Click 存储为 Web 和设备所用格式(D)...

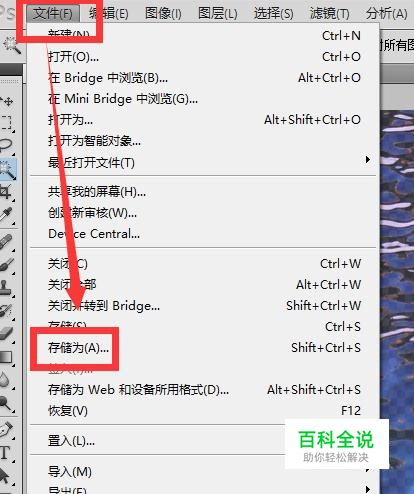[138, 390]
